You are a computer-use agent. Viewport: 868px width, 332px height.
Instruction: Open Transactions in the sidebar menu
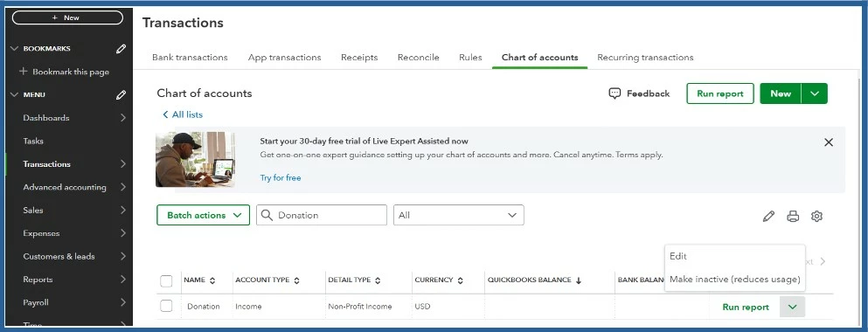point(47,163)
